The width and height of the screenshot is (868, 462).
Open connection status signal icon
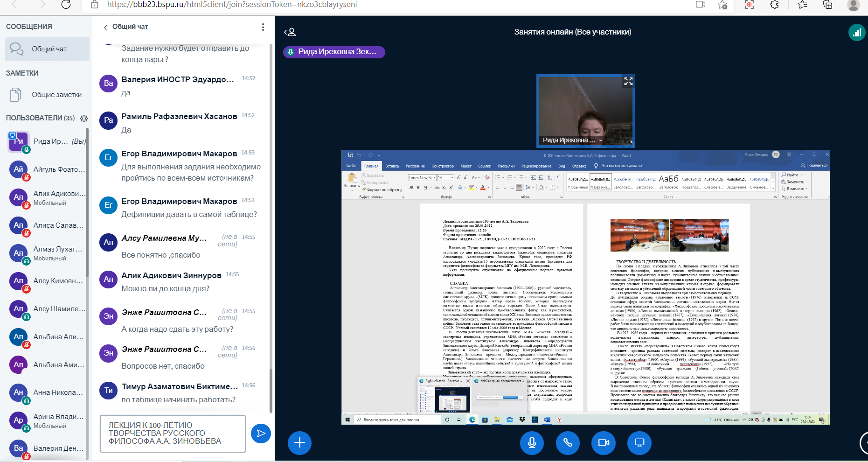[857, 33]
